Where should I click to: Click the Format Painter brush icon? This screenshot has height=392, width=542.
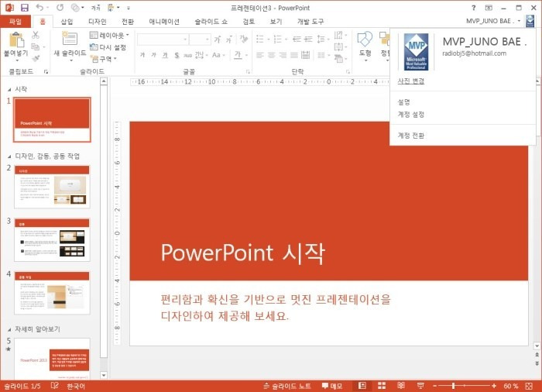(x=36, y=58)
